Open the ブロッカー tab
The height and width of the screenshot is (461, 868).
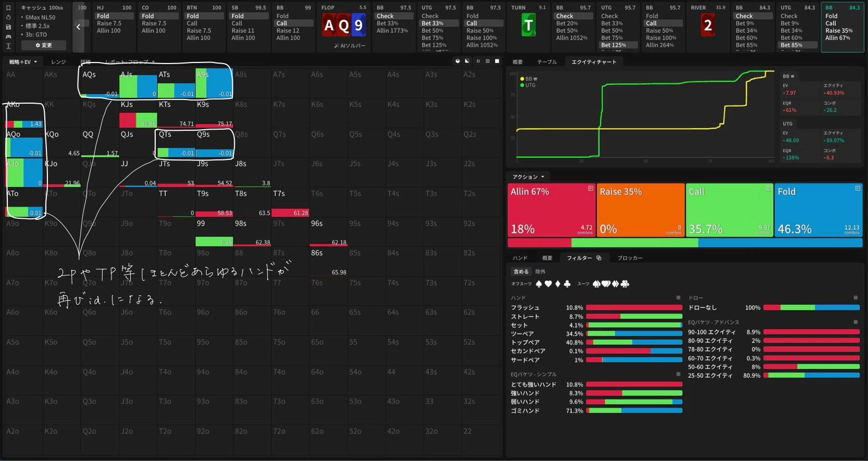pos(630,258)
